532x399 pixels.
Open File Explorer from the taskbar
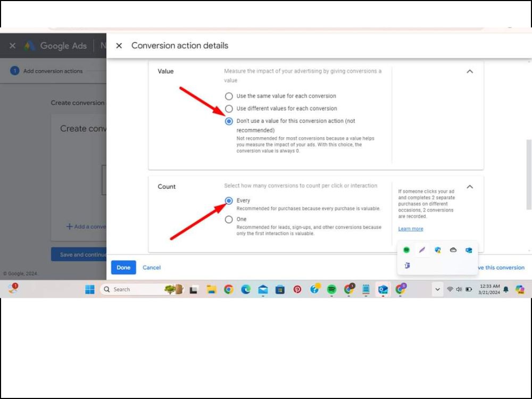[x=211, y=289]
